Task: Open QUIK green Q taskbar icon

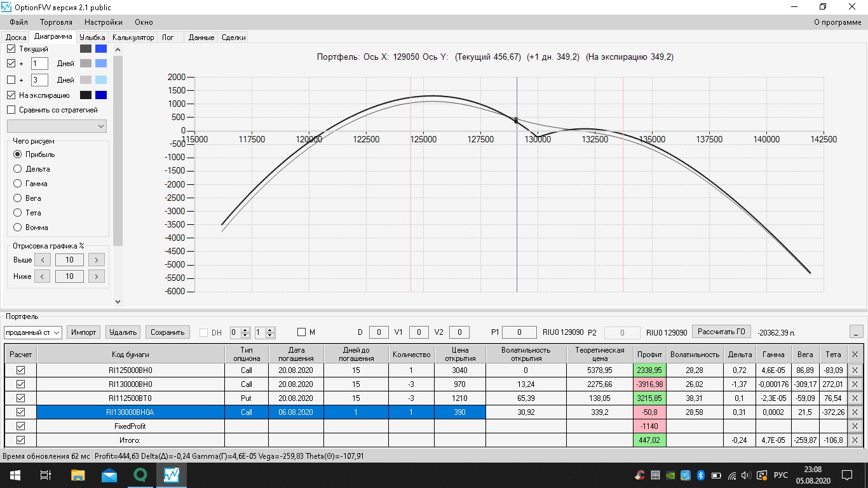Action: click(140, 475)
